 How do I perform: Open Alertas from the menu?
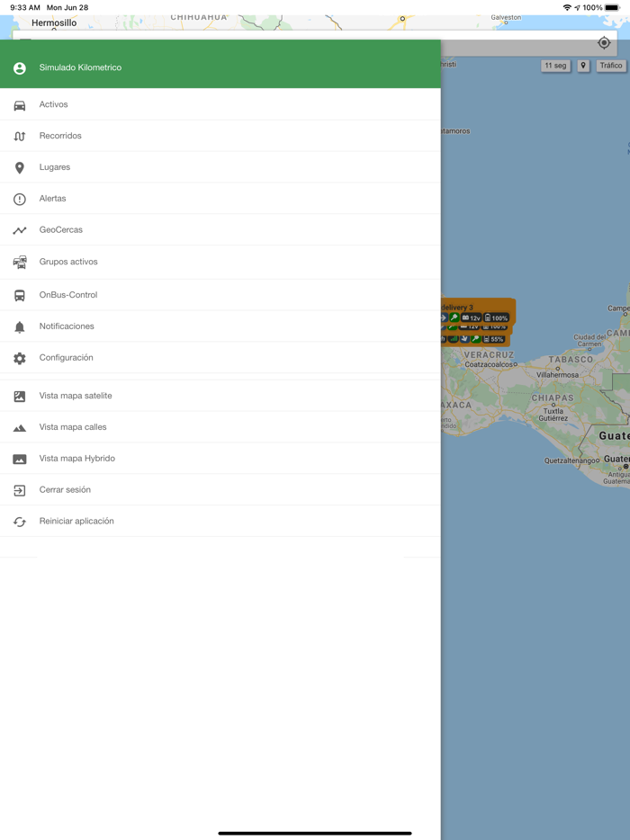[x=220, y=198]
